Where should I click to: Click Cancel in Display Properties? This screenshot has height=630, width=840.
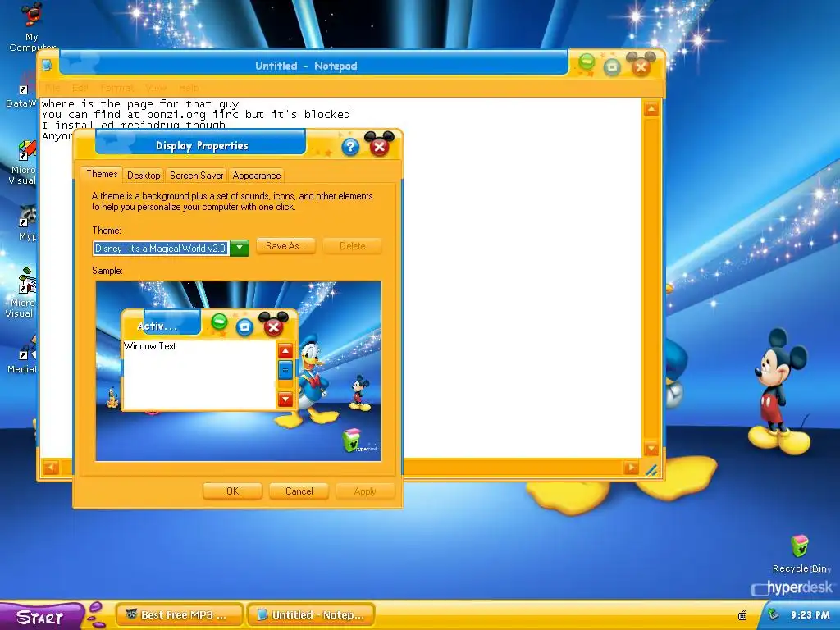[x=299, y=491]
